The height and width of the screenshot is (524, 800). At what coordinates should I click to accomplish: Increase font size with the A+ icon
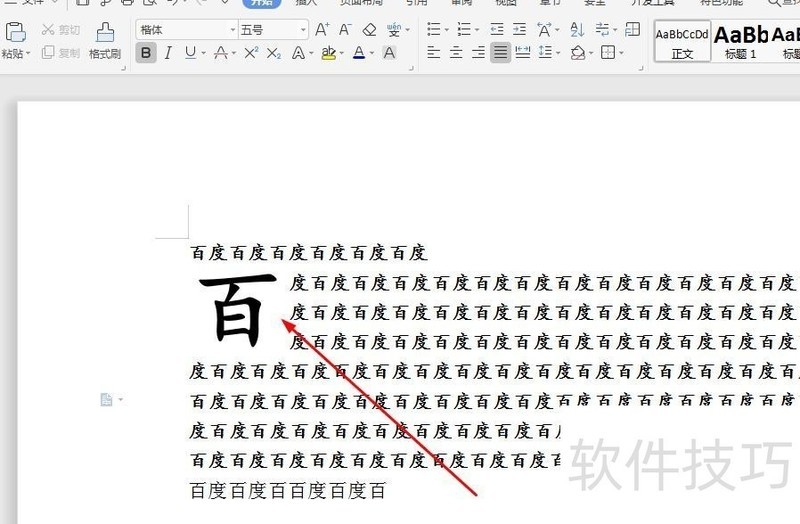coord(322,30)
